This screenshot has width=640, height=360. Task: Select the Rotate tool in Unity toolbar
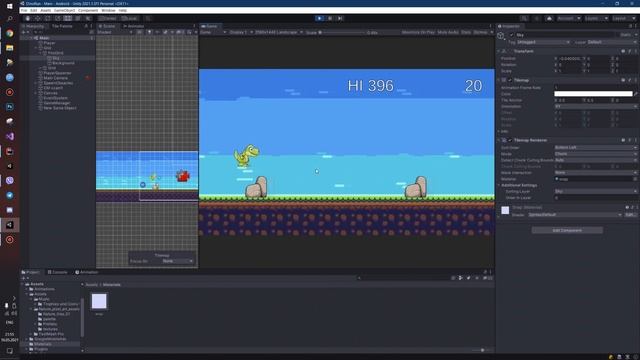48,18
